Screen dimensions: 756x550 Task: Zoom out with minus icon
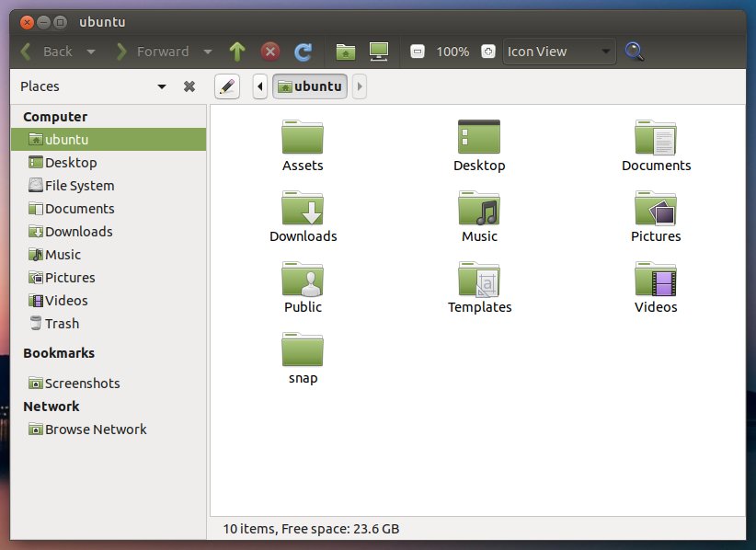[418, 52]
